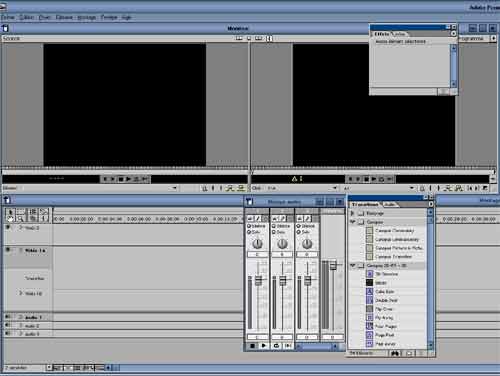Click the binoculars Find icon in Transitions palette
500x376 pixels.
(395, 353)
